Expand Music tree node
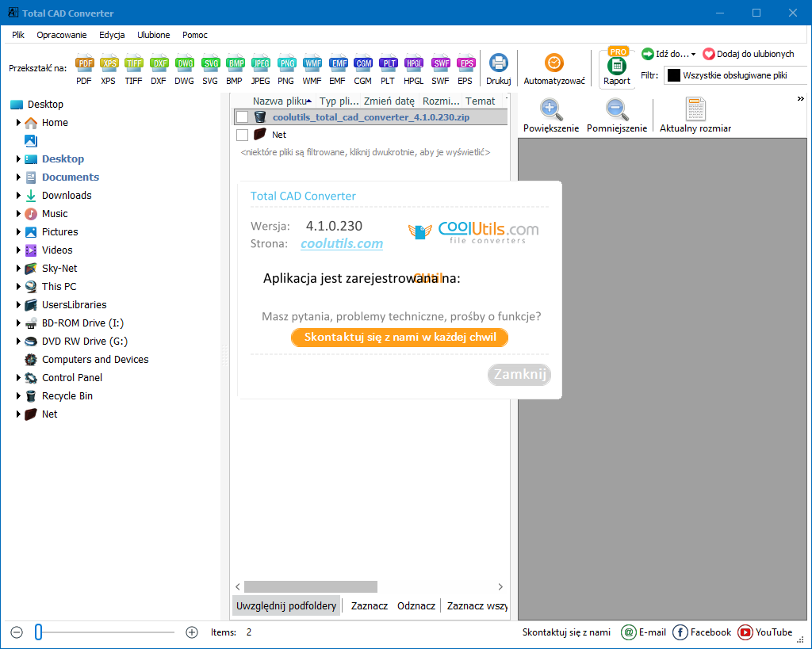The width and height of the screenshot is (812, 649). click(x=19, y=214)
